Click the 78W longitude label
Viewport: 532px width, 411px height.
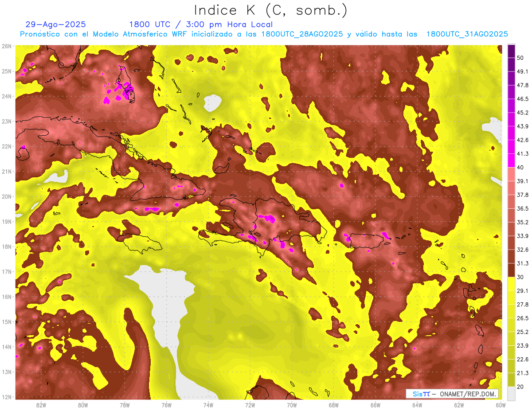[x=125, y=405]
